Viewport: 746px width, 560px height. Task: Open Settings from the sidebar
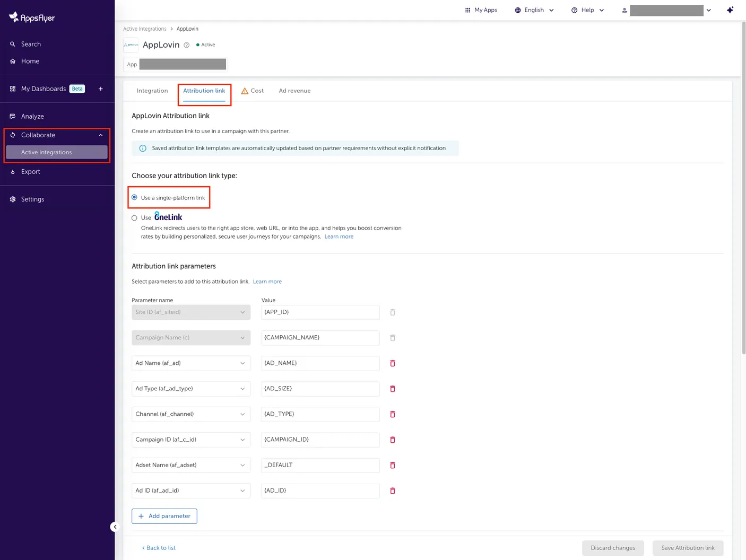coord(13,199)
